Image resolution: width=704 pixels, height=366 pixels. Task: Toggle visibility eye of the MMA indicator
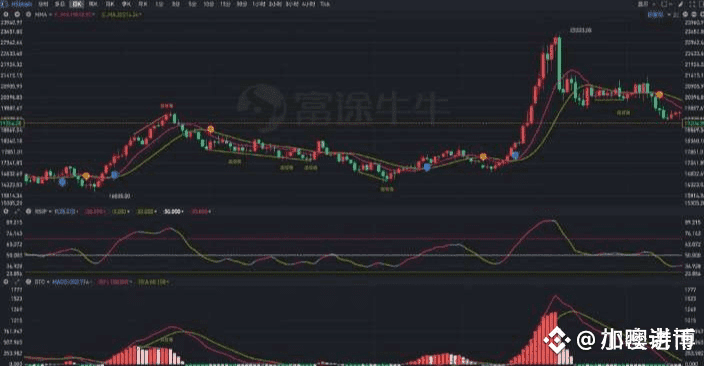28,14
